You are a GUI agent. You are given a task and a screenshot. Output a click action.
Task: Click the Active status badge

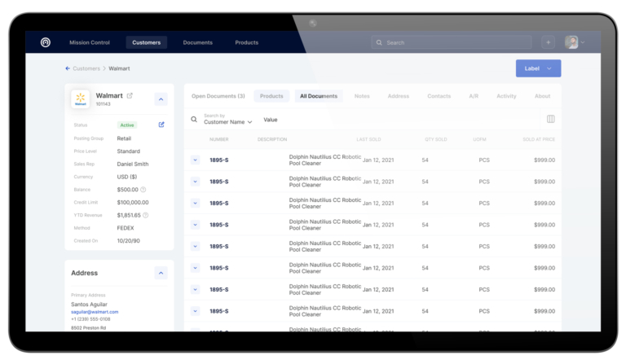pos(127,125)
